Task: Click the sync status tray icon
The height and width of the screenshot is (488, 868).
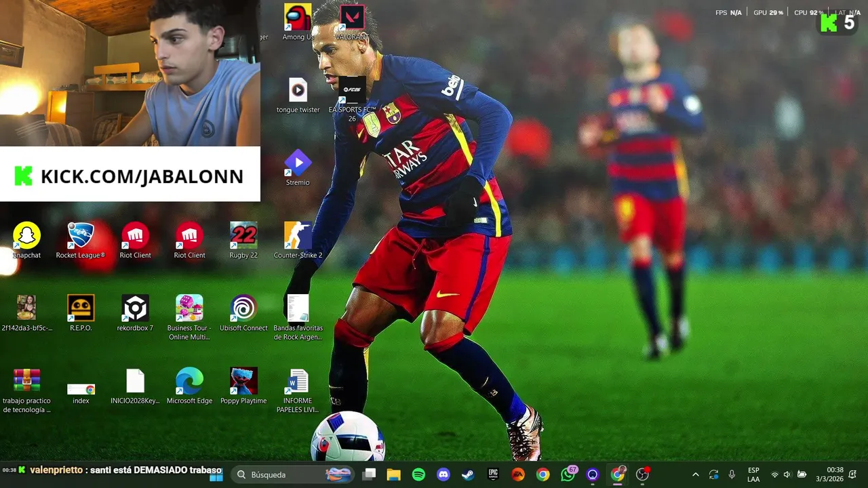Action: click(x=713, y=474)
